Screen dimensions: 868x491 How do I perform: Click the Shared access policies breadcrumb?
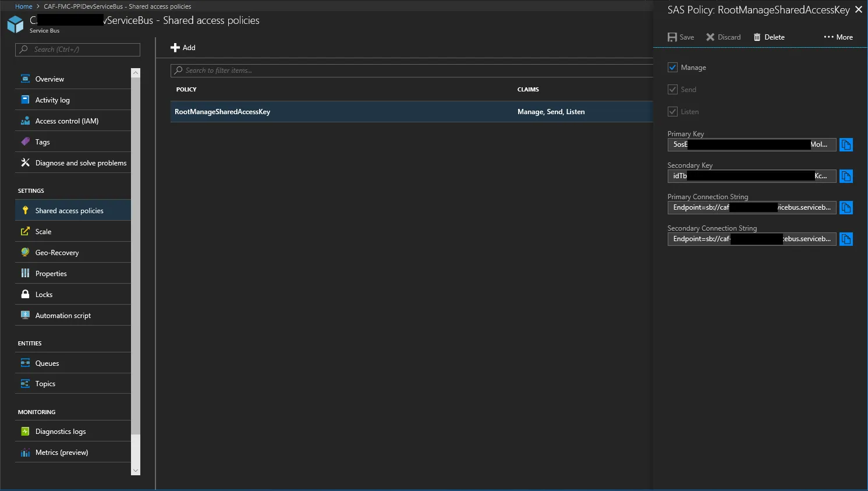118,6
